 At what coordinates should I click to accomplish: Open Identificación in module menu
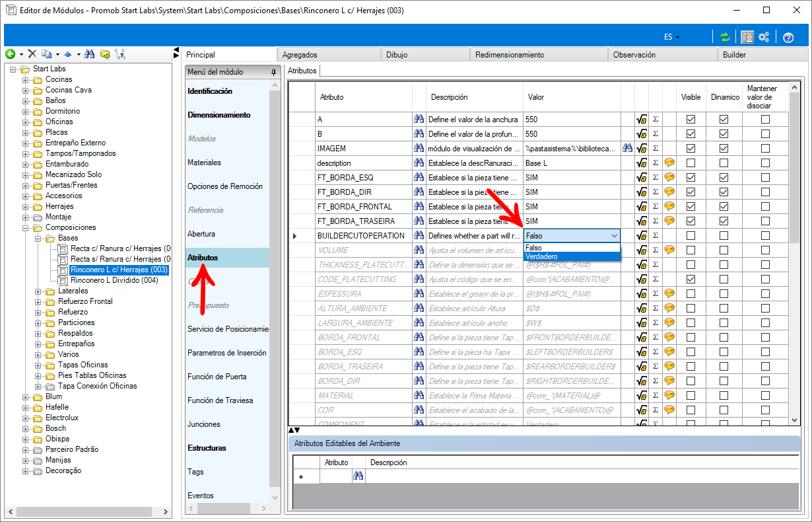210,91
